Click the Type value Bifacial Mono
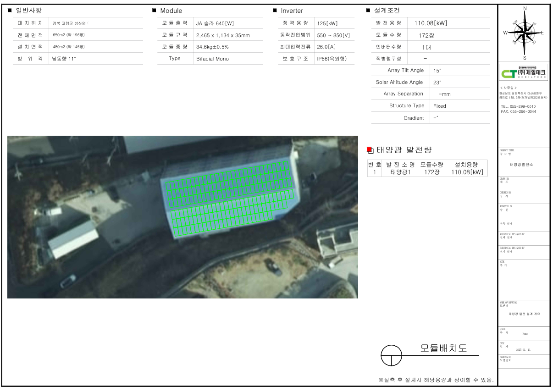The image size is (553, 392). coord(212,59)
